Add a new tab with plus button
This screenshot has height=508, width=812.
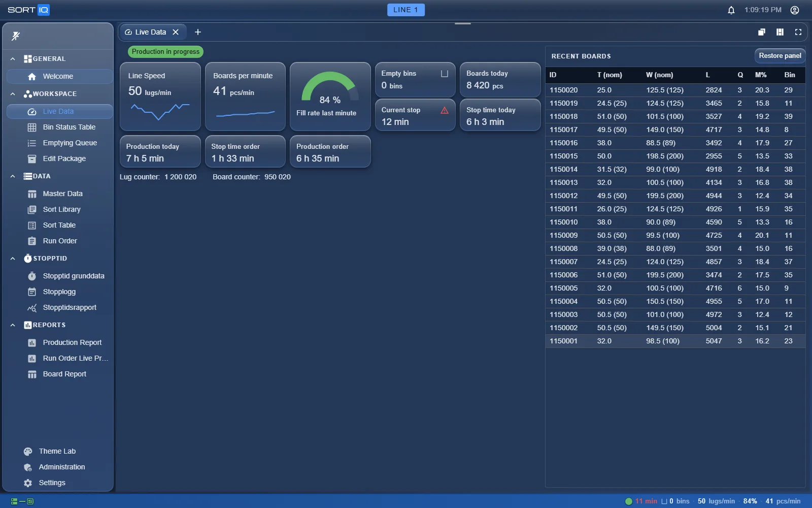click(198, 32)
